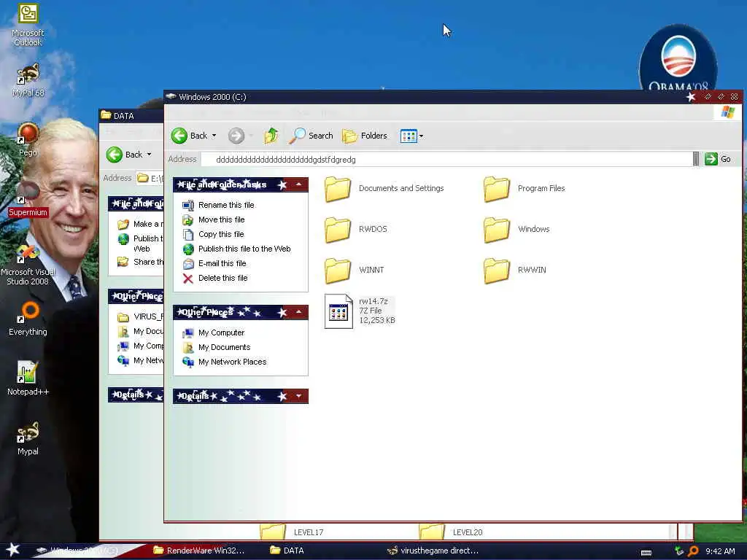Open the Views dropdown button
Image resolution: width=747 pixels, height=560 pixels.
(412, 136)
